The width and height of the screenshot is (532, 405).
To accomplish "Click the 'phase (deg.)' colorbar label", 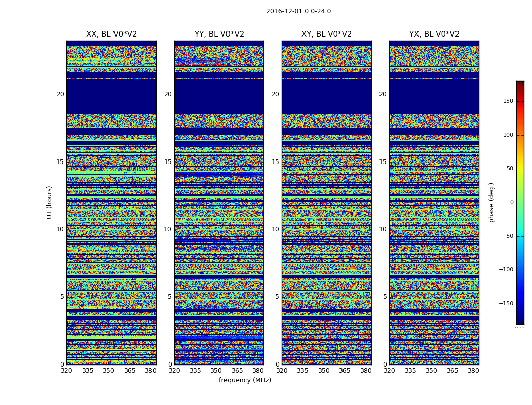I will click(x=491, y=202).
